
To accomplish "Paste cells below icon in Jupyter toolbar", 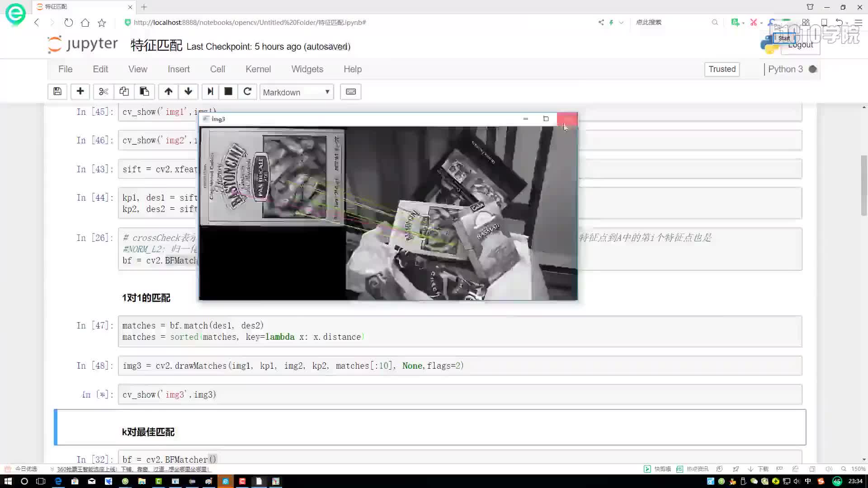I will coord(144,92).
